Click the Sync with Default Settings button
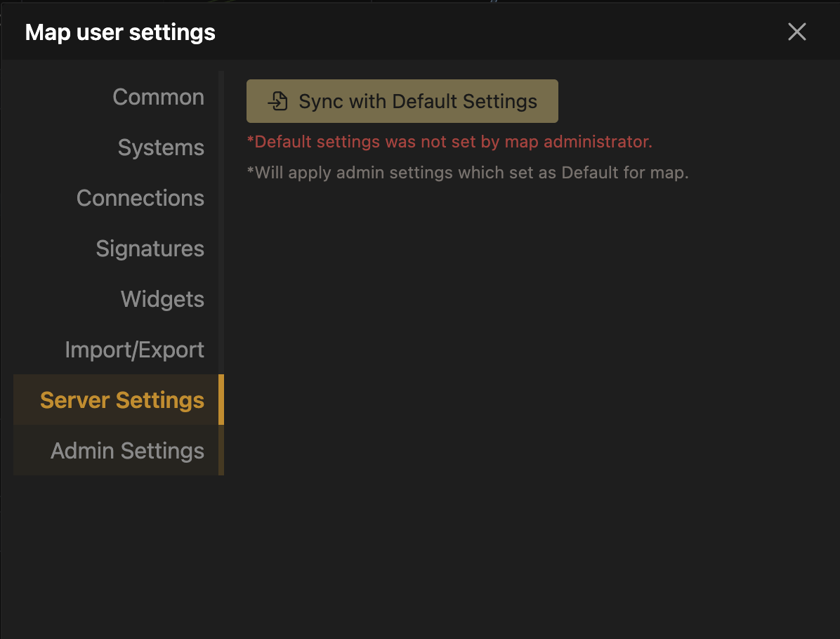 (x=402, y=100)
